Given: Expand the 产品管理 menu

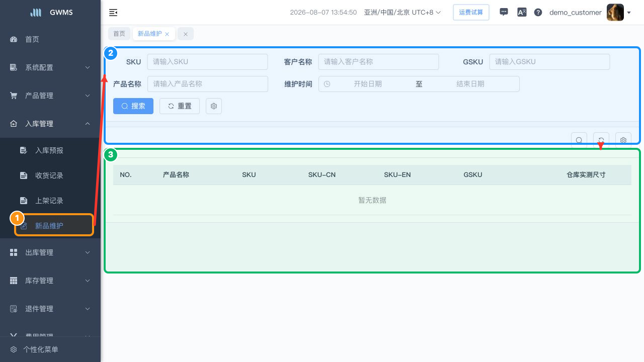Looking at the screenshot, I should pyautogui.click(x=50, y=96).
